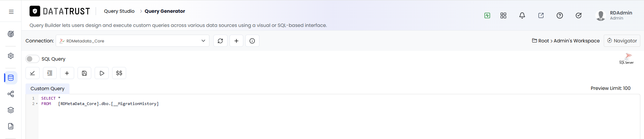The width and height of the screenshot is (644, 139).
Task: Refresh the connection list
Action: coord(220,41)
